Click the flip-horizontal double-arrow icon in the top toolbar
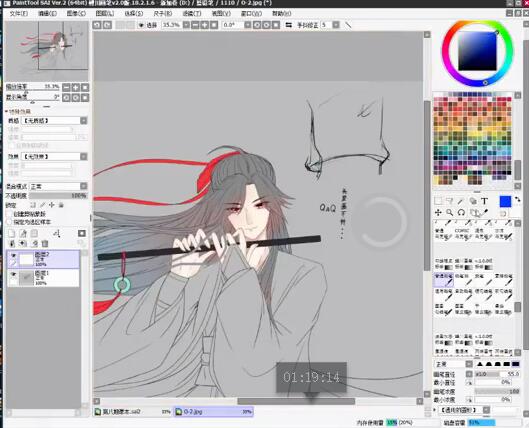Image resolution: width=529 pixels, height=428 pixels. (x=288, y=25)
